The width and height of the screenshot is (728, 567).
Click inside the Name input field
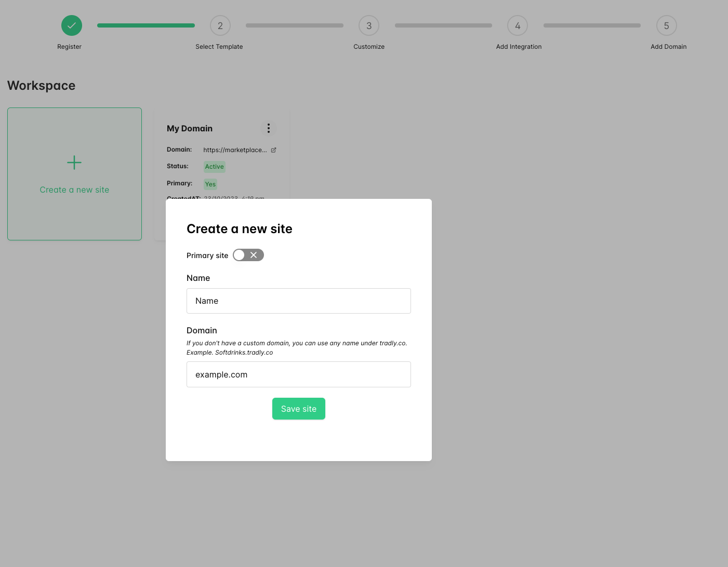[298, 301]
